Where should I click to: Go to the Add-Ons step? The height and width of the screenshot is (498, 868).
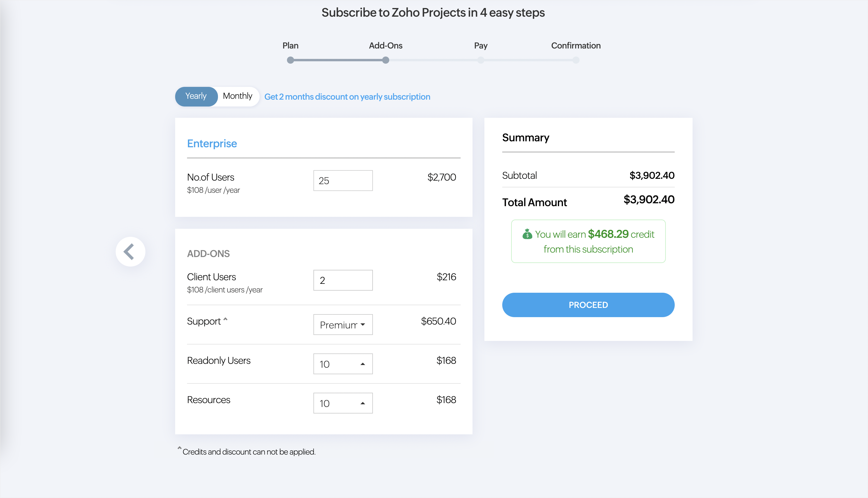[x=386, y=46]
